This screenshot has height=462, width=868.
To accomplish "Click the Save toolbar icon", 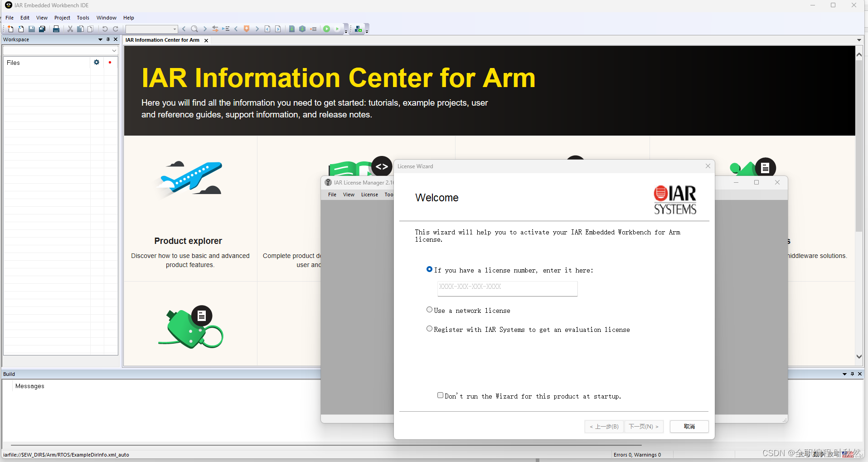I will (32, 29).
